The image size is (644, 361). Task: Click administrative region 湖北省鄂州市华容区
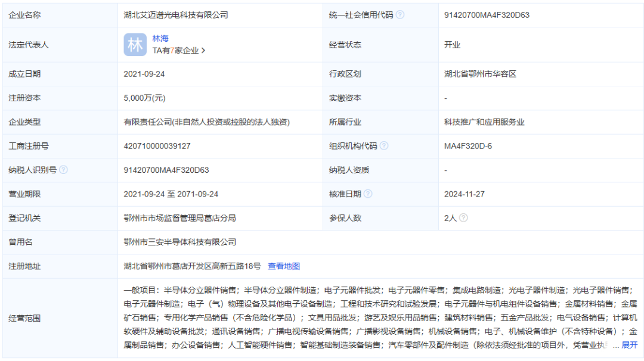coord(480,74)
